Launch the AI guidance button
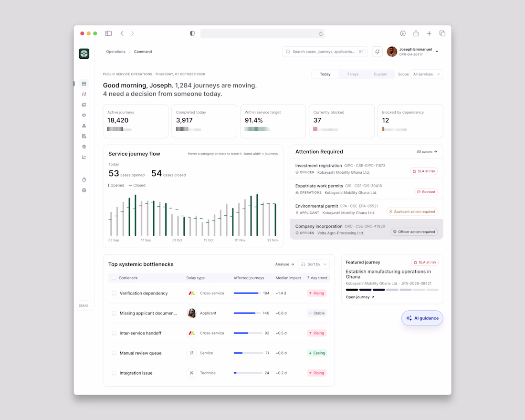525x420 pixels. [x=422, y=318]
